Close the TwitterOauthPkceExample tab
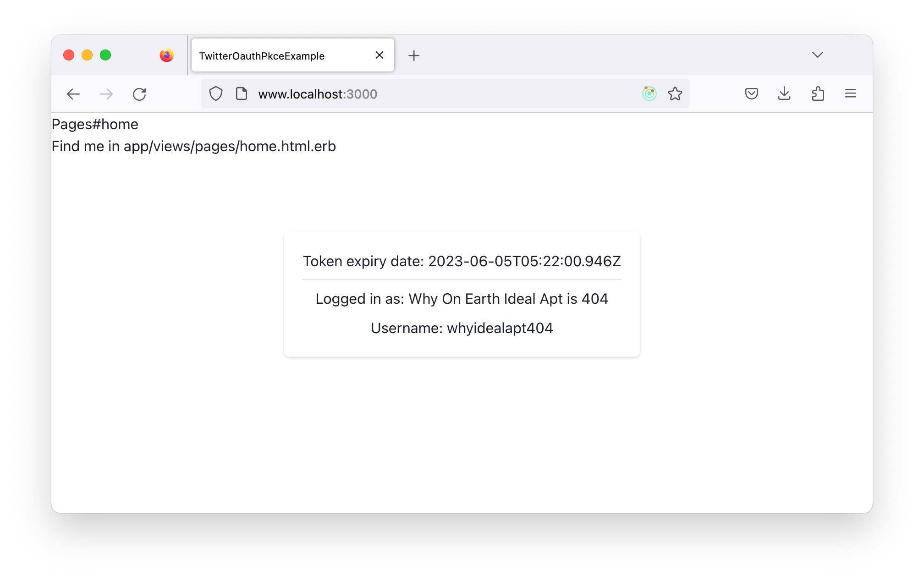 coord(379,55)
